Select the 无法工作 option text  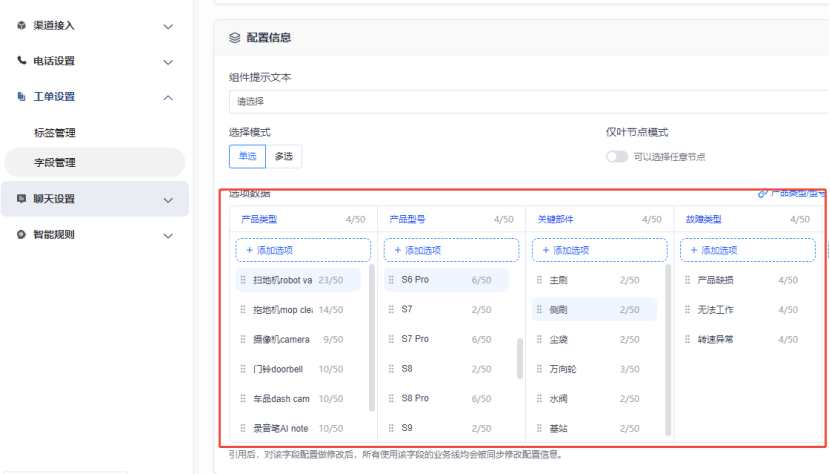[x=715, y=309]
